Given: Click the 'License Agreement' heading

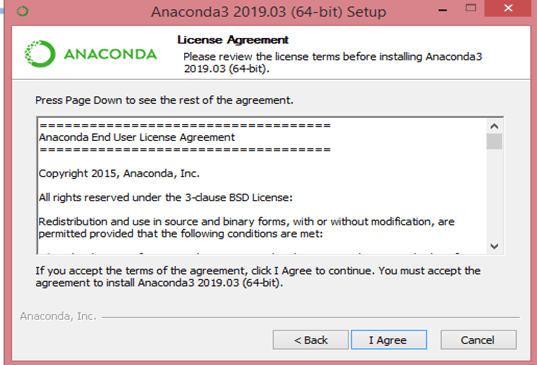Looking at the screenshot, I should click(x=233, y=40).
